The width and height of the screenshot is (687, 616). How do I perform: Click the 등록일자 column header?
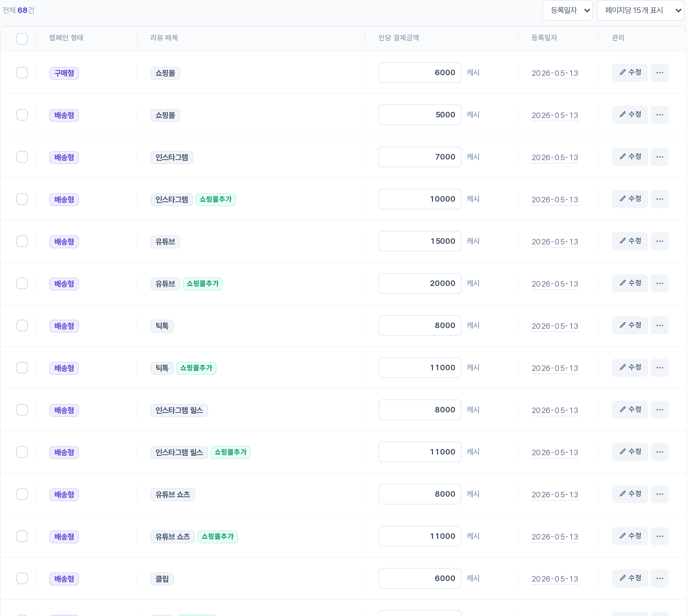pos(544,38)
